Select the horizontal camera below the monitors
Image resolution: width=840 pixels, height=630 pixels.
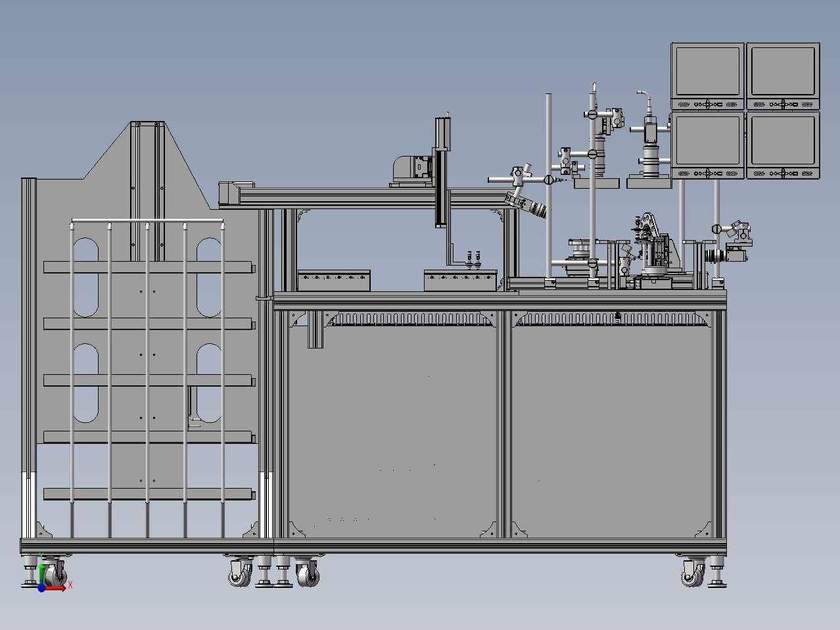[x=727, y=256]
